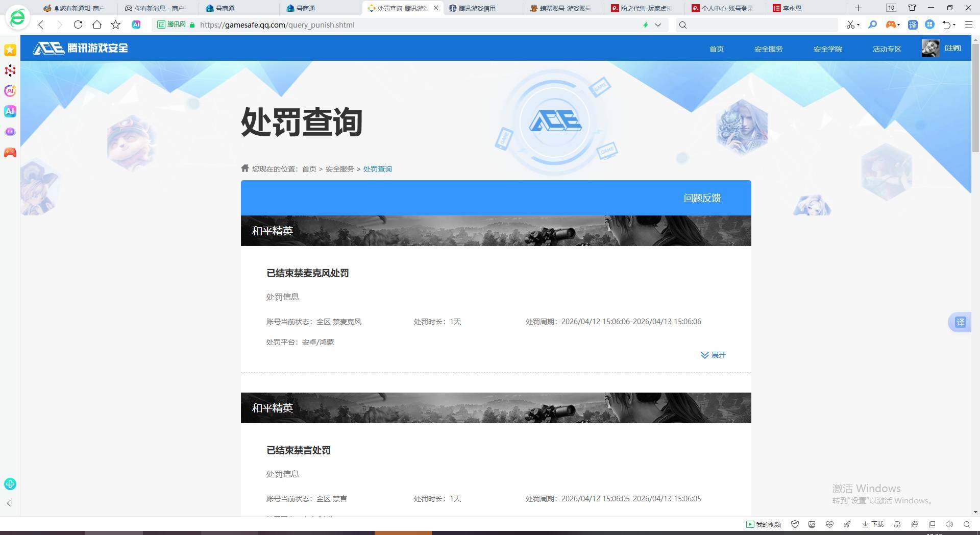Click the URL address bar gamesafe.qq.com
Screen dimensions: 980x535
277,25
